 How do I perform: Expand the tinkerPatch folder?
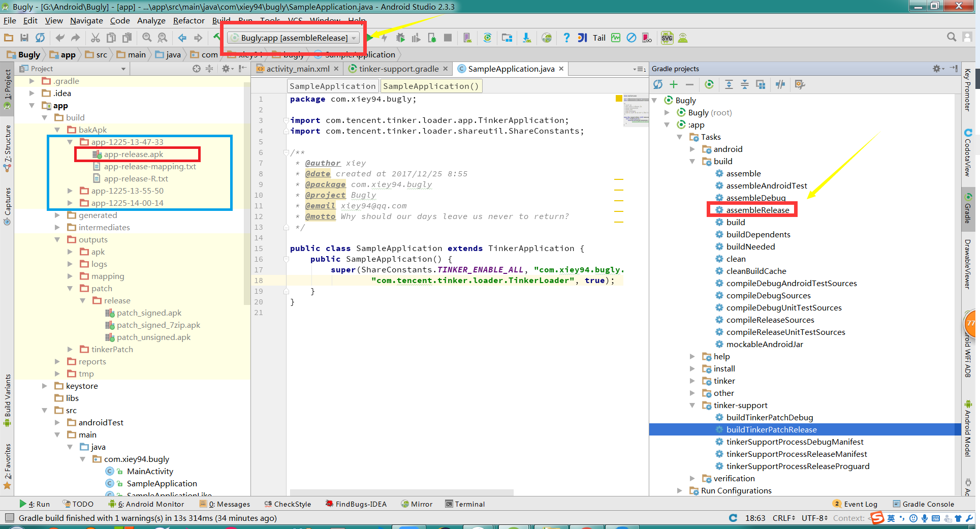tap(70, 350)
